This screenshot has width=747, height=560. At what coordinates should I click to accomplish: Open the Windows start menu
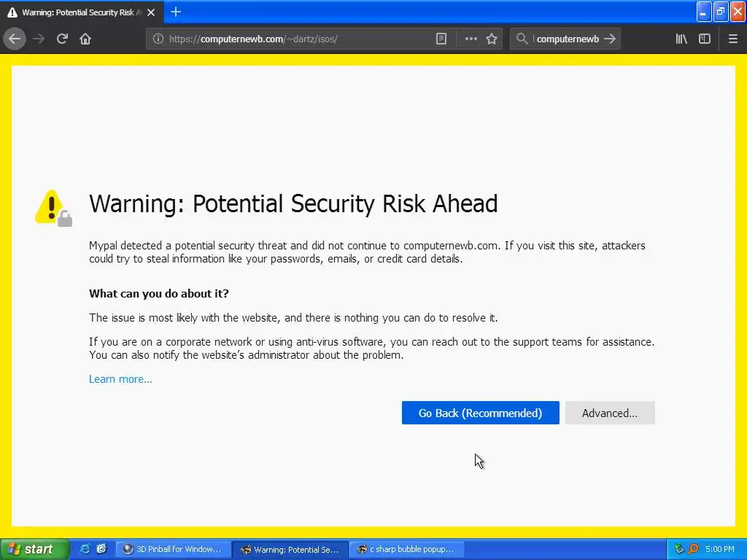tap(34, 549)
